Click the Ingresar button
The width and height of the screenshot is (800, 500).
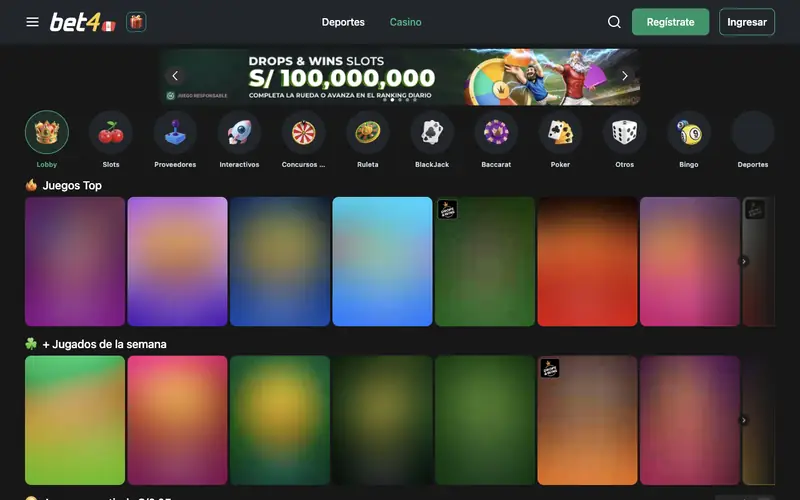coord(747,22)
